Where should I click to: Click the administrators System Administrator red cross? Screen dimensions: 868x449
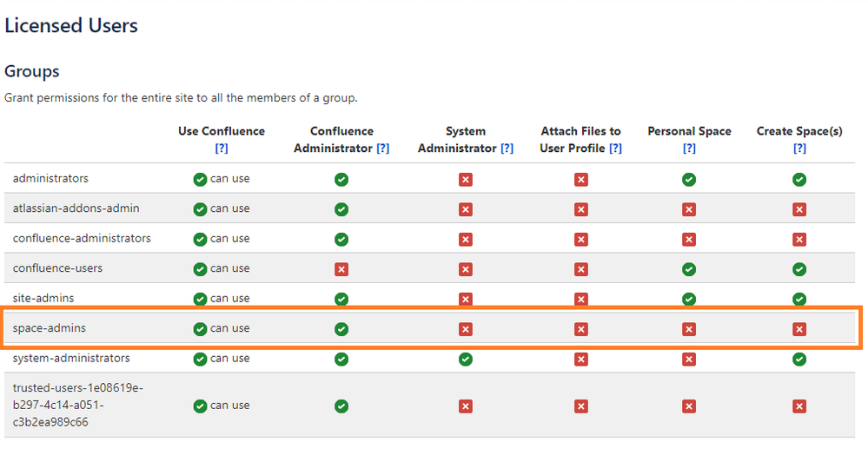pyautogui.click(x=466, y=180)
